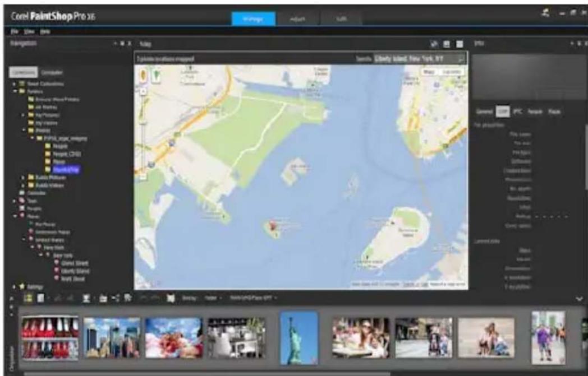Image resolution: width=588 pixels, height=376 pixels.
Task: Open the View menu
Action: coord(29,32)
